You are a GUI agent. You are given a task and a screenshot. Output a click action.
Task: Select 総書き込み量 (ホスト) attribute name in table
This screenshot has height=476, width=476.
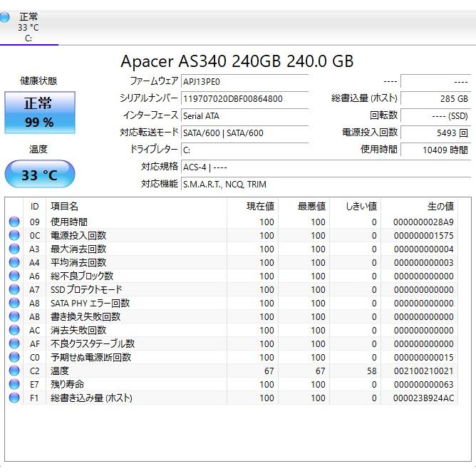[91, 398]
